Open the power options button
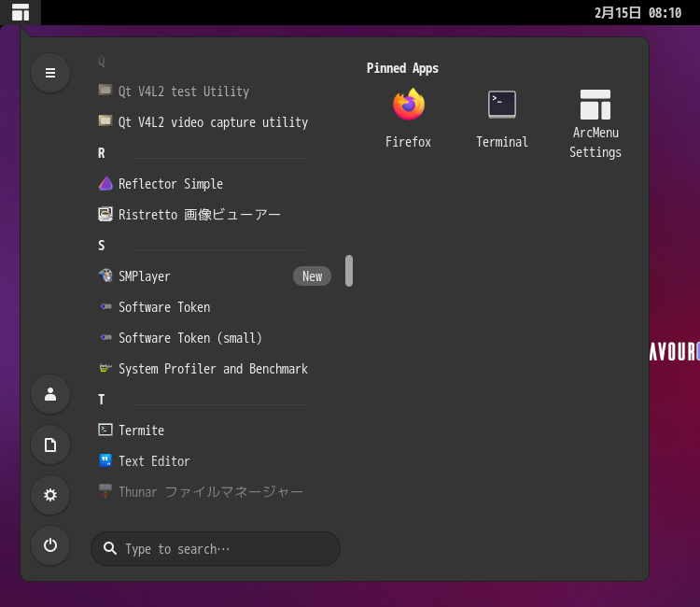Image resolution: width=700 pixels, height=607 pixels. pyautogui.click(x=50, y=545)
